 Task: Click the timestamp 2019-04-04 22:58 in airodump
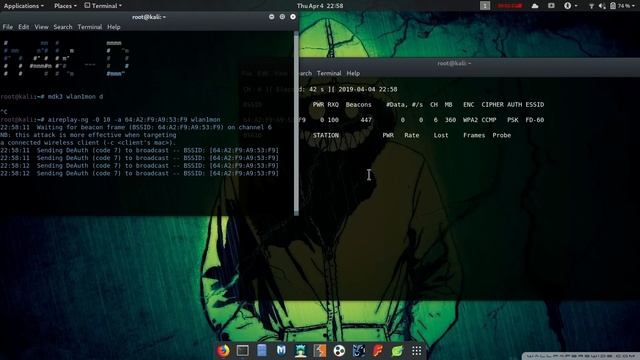pyautogui.click(x=368, y=89)
